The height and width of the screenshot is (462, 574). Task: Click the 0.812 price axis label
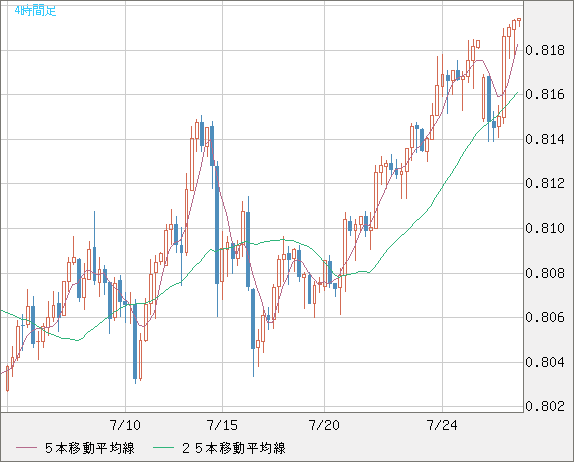click(x=545, y=183)
